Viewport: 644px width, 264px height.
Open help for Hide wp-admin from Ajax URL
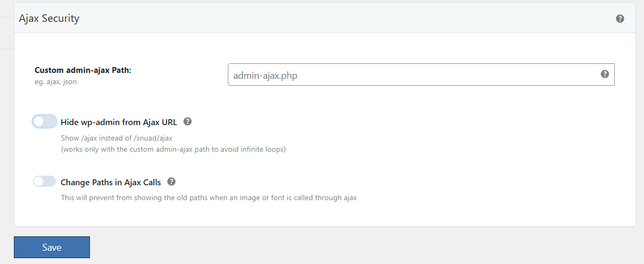pos(187,121)
